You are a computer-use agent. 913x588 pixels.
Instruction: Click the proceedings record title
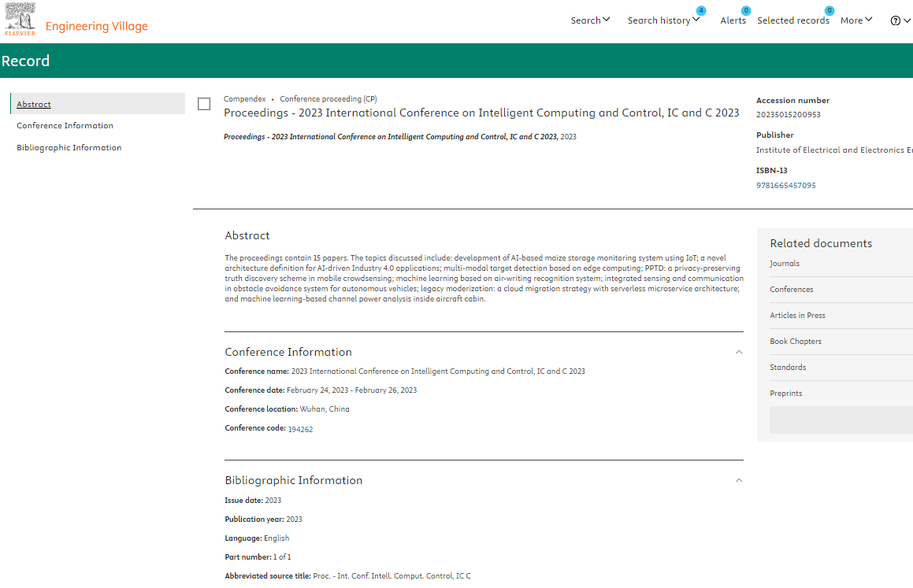(x=481, y=113)
